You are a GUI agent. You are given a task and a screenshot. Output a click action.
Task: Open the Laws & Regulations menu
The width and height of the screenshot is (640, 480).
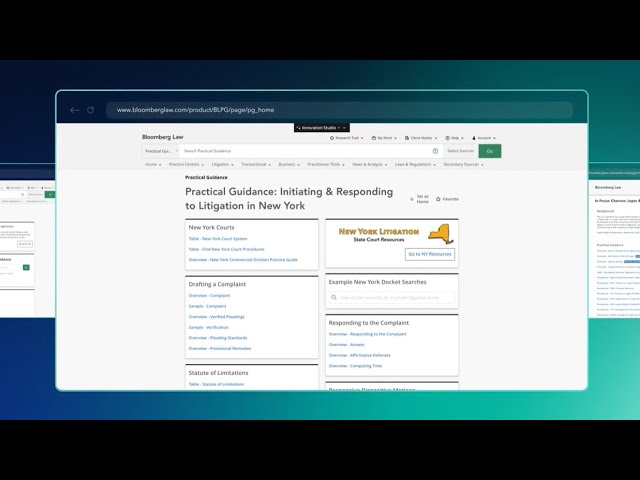415,164
